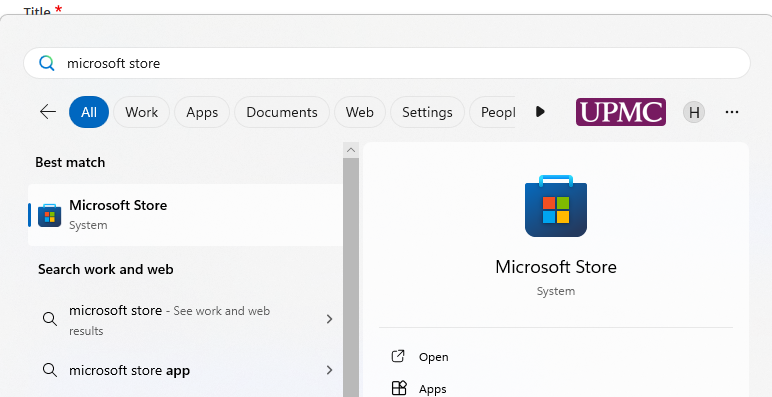Click the Open external-link icon
This screenshot has width=772, height=397.
[398, 356]
